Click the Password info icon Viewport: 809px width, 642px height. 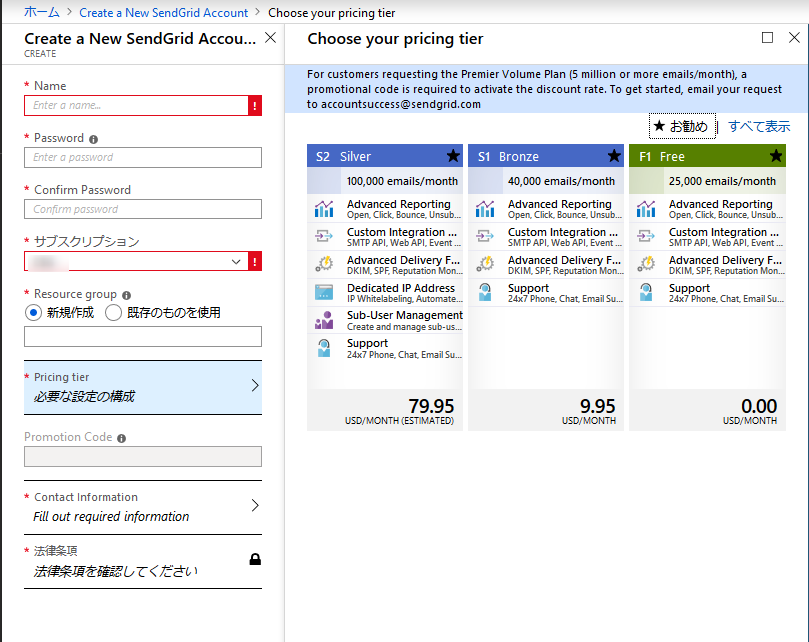tap(93, 139)
